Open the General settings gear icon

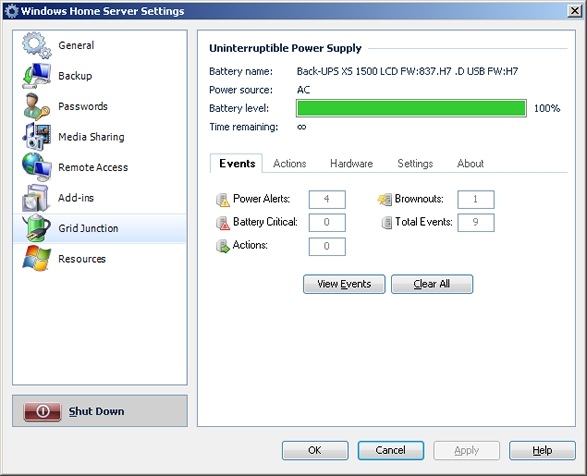click(x=36, y=45)
